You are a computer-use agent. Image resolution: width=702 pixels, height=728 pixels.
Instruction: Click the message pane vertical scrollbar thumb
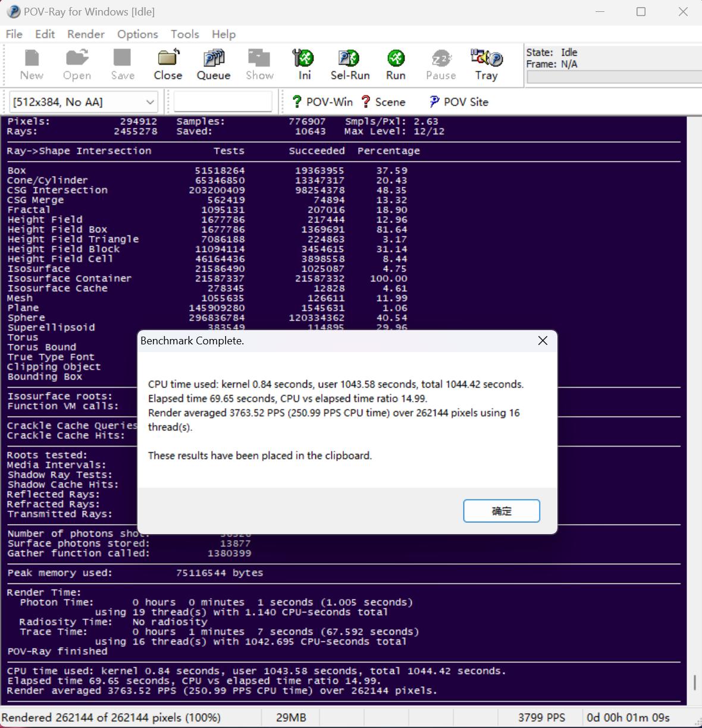[694, 682]
